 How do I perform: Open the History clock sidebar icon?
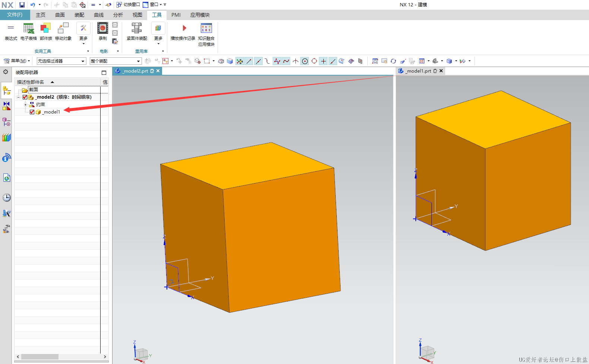click(x=6, y=198)
